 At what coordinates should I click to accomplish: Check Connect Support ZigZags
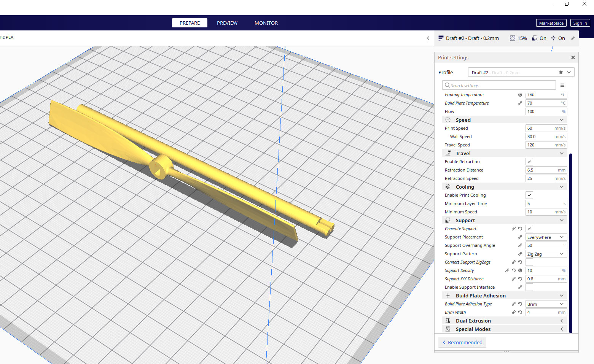click(x=529, y=262)
